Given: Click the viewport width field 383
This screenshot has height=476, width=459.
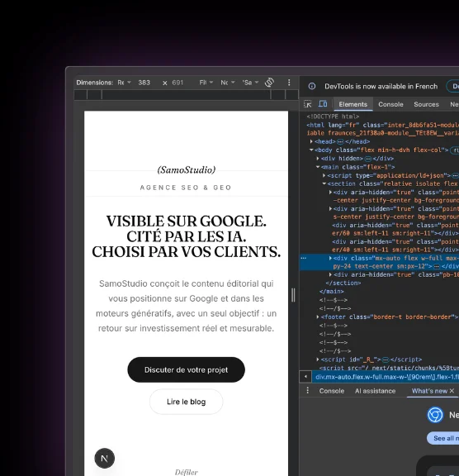Looking at the screenshot, I should pyautogui.click(x=144, y=83).
